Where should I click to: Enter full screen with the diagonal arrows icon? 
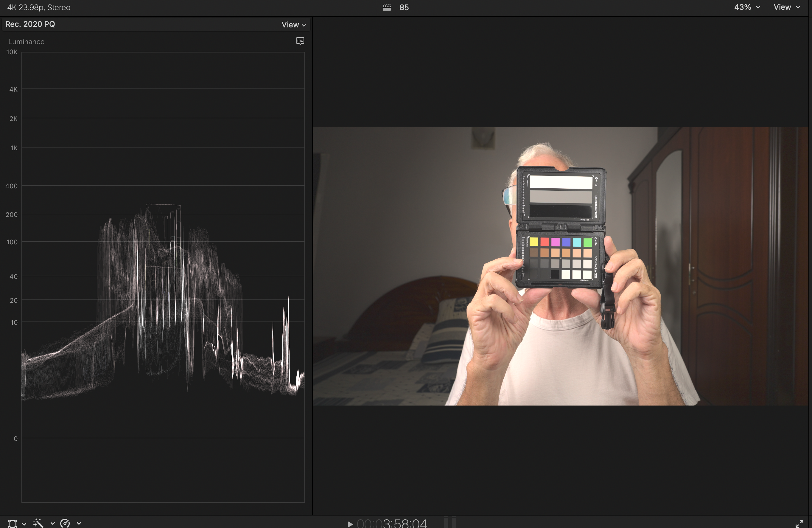point(799,524)
